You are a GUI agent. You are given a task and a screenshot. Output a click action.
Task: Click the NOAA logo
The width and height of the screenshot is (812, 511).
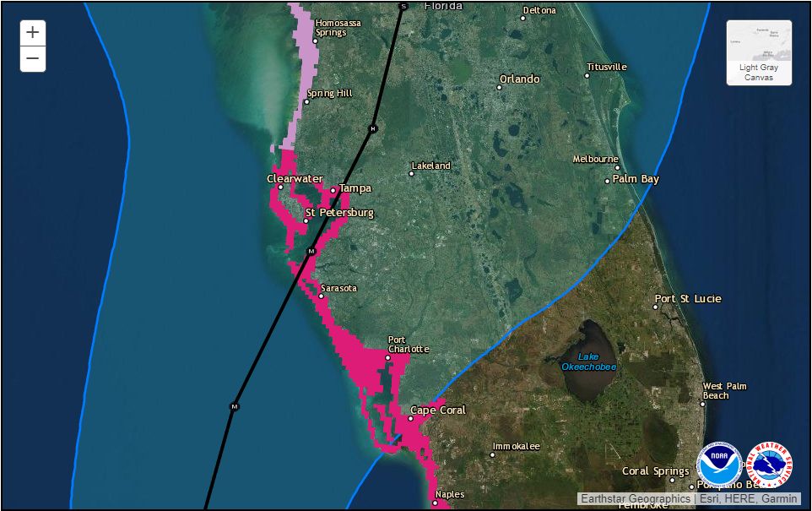coord(719,464)
